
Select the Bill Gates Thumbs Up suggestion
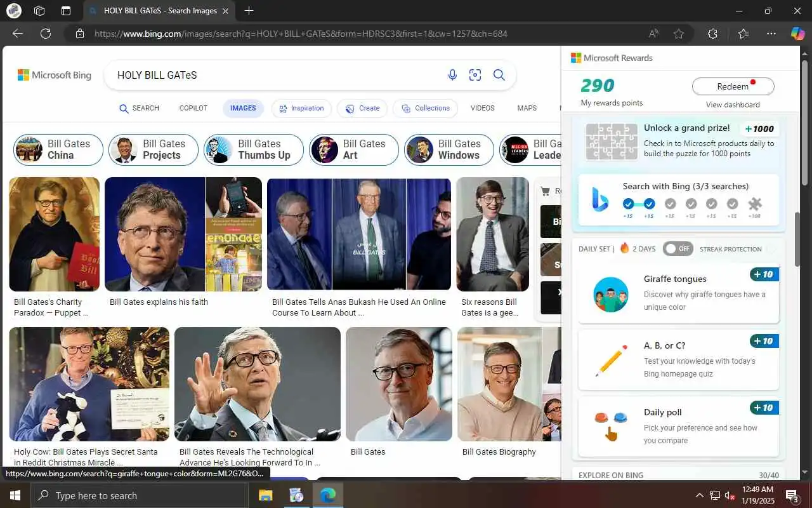tap(253, 149)
